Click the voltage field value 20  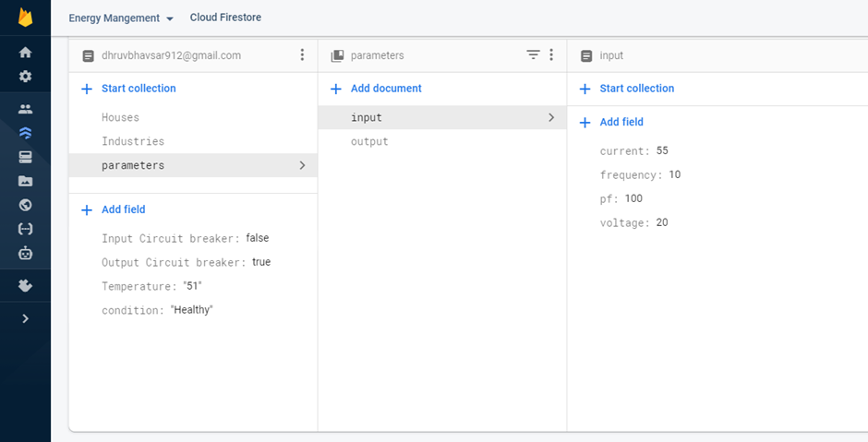(662, 223)
